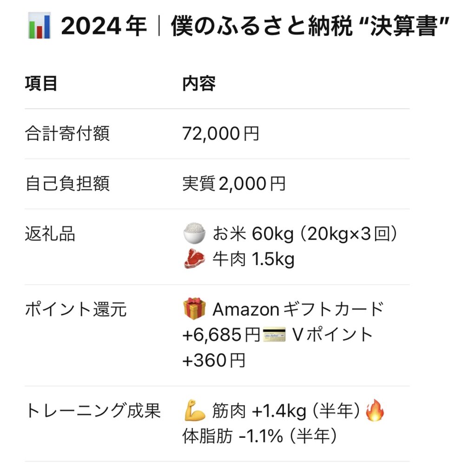Click the ポイント還元 row label
476x474 pixels.
76,309
